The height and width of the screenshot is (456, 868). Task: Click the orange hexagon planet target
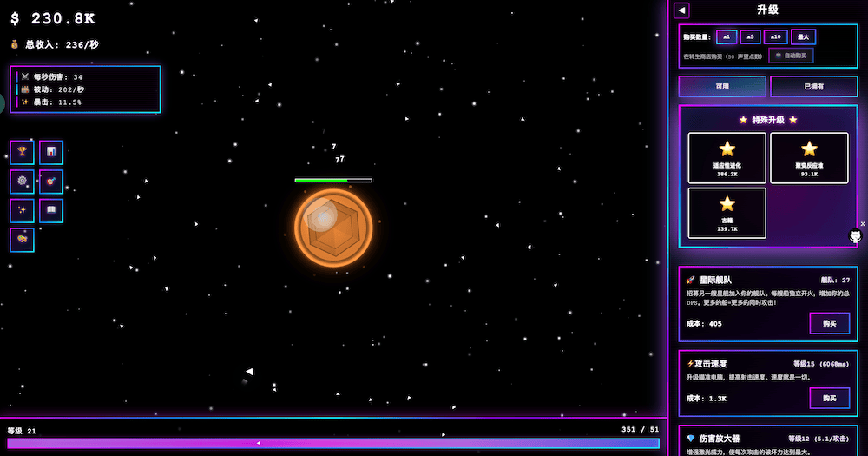click(333, 228)
